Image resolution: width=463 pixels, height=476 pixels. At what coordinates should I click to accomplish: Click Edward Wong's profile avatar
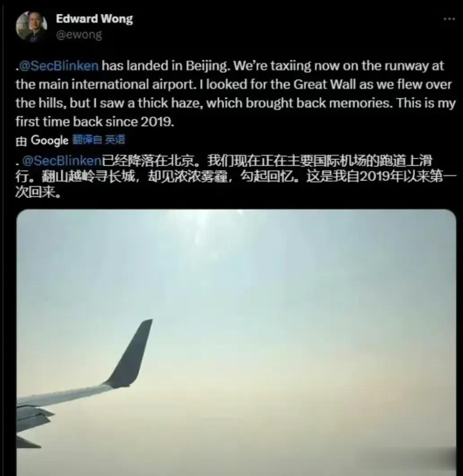(31, 26)
